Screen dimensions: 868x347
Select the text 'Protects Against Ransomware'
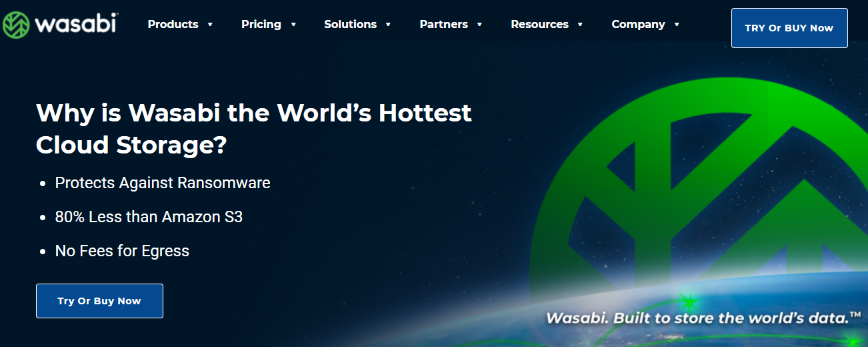pyautogui.click(x=163, y=183)
